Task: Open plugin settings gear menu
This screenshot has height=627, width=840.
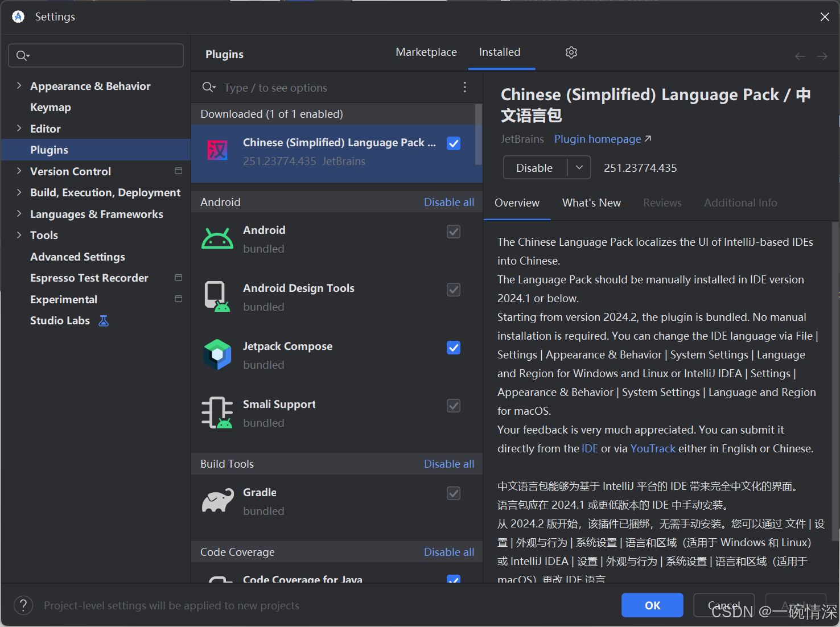Action: click(x=571, y=52)
